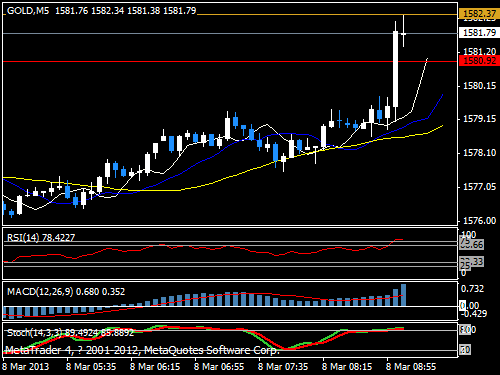Click the MACD scale value -0.429

[475, 313]
